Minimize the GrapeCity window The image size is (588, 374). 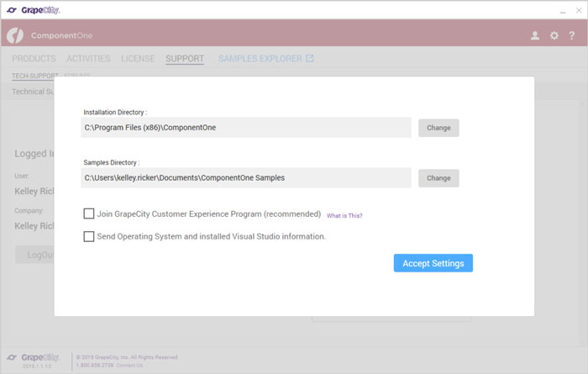pyautogui.click(x=563, y=11)
